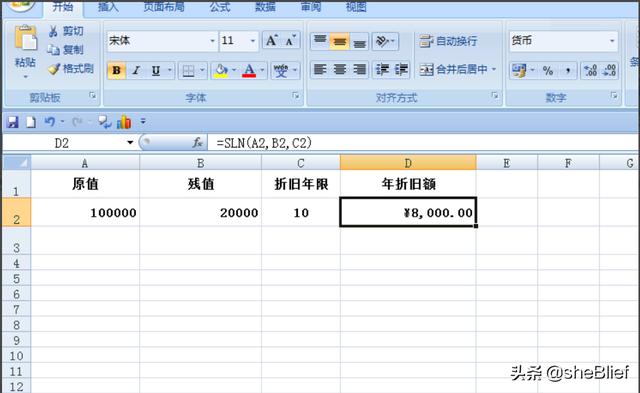Open font size dropdown showing 11
The width and height of the screenshot is (640, 393).
[253, 41]
